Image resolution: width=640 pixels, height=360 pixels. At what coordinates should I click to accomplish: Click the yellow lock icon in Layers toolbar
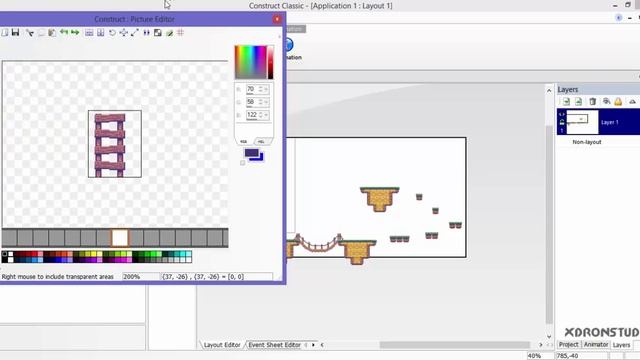(x=618, y=102)
